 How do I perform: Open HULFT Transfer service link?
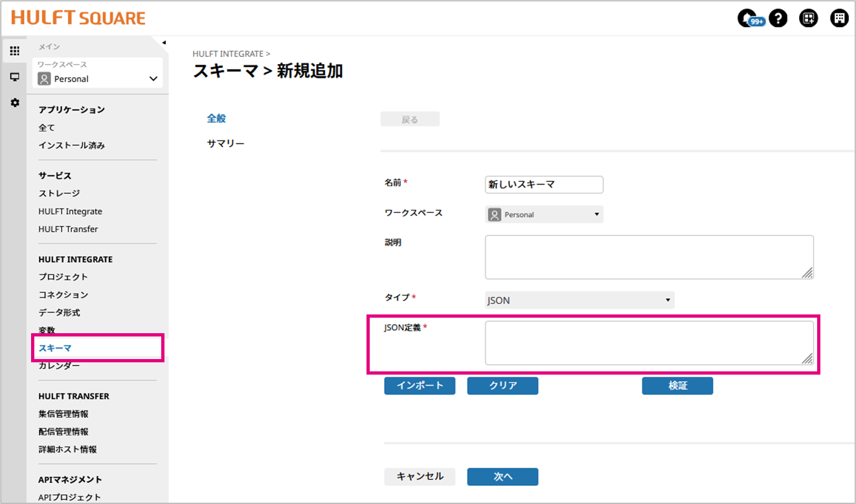(x=68, y=229)
